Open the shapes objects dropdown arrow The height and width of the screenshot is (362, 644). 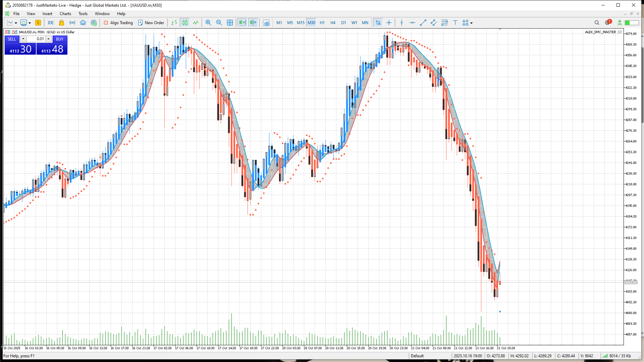[471, 23]
